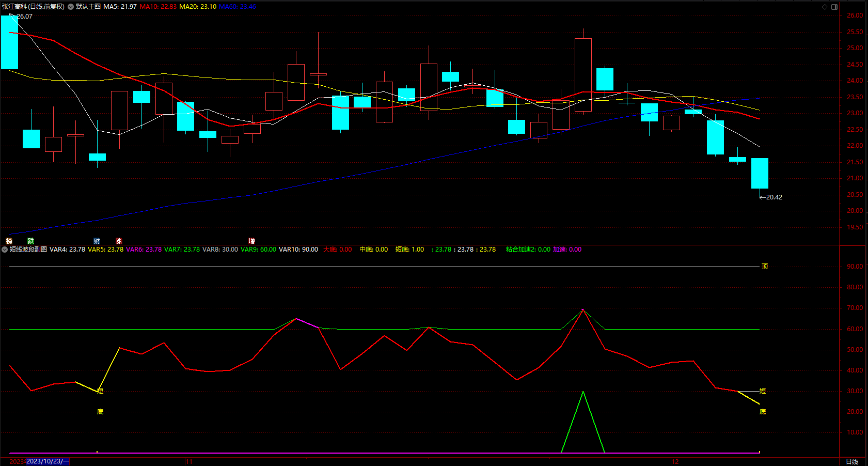
Task: Click the VAR8: 30.00 indicator value
Action: [220, 250]
